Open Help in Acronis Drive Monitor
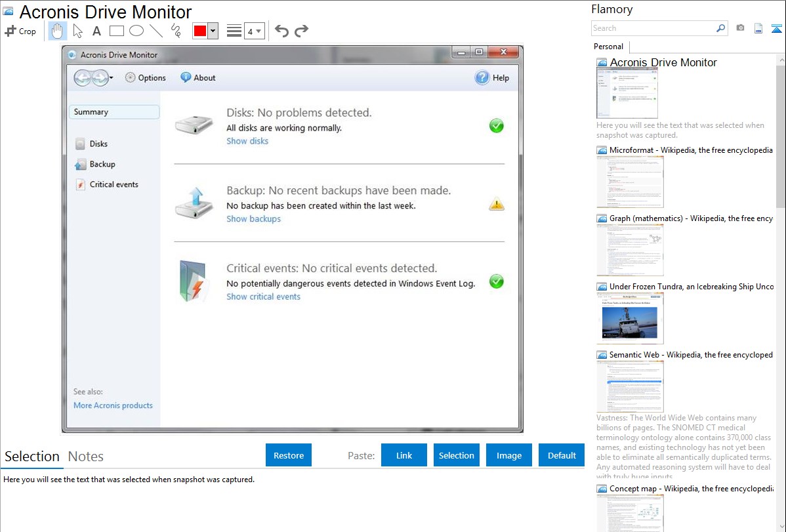 click(x=492, y=77)
